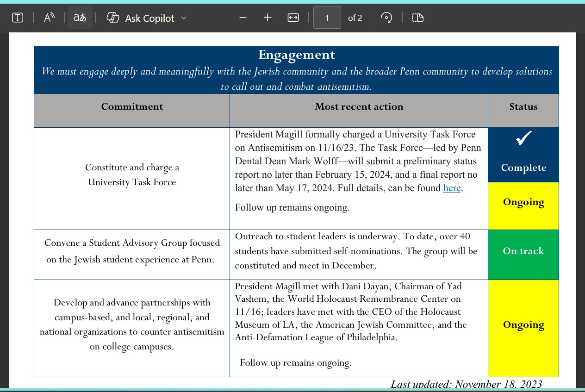
Task: Select the text selection tool icon
Action: [x=18, y=18]
